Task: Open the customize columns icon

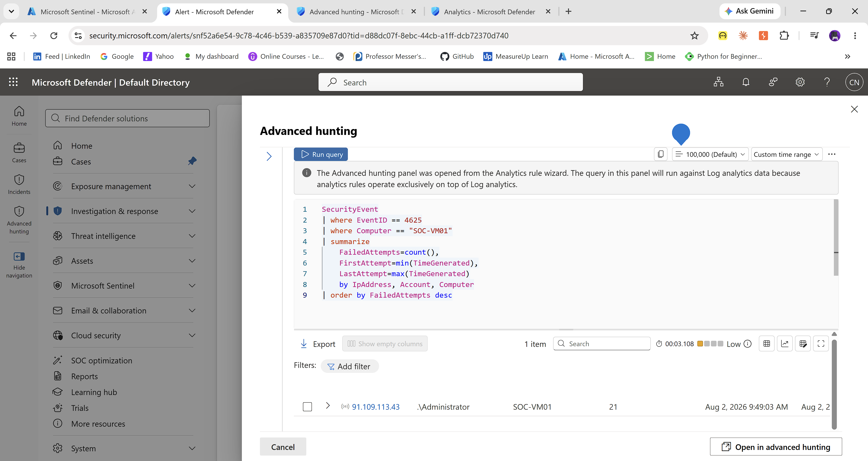Action: [x=803, y=344]
